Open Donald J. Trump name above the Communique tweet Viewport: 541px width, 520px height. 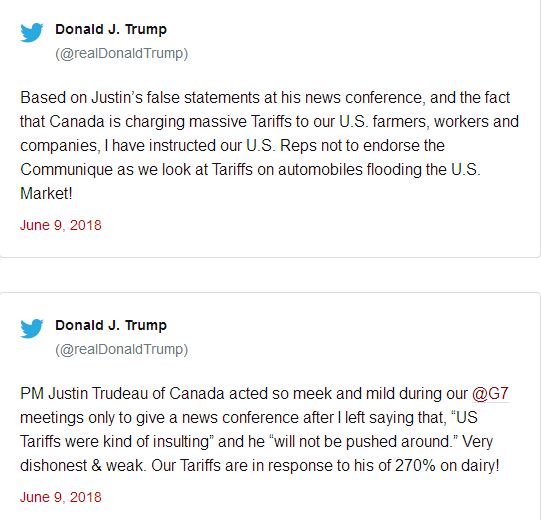point(111,29)
